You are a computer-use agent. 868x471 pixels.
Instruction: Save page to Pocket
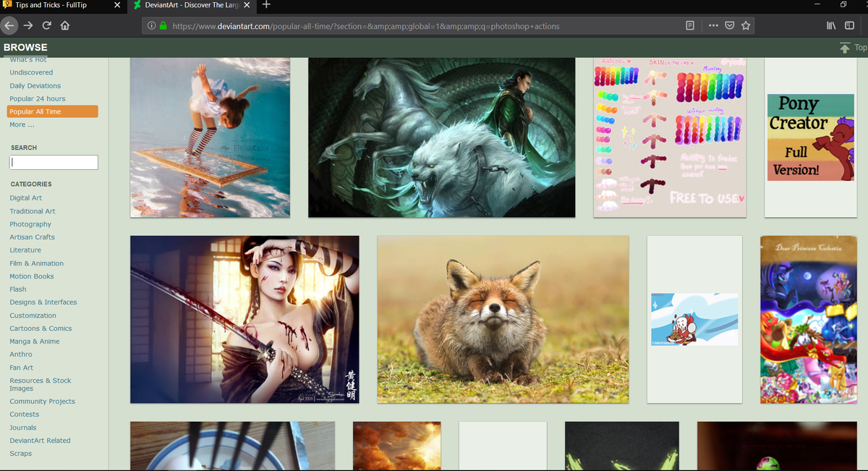pyautogui.click(x=730, y=26)
